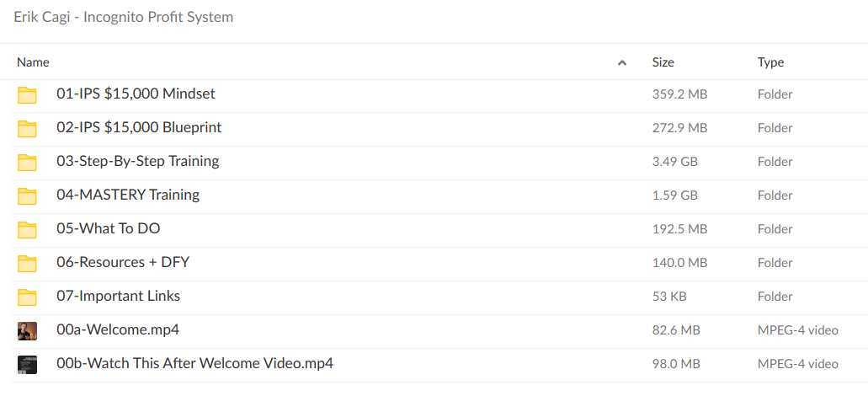Toggle sort order with the Name arrow
This screenshot has width=868, height=396.
pyautogui.click(x=622, y=62)
